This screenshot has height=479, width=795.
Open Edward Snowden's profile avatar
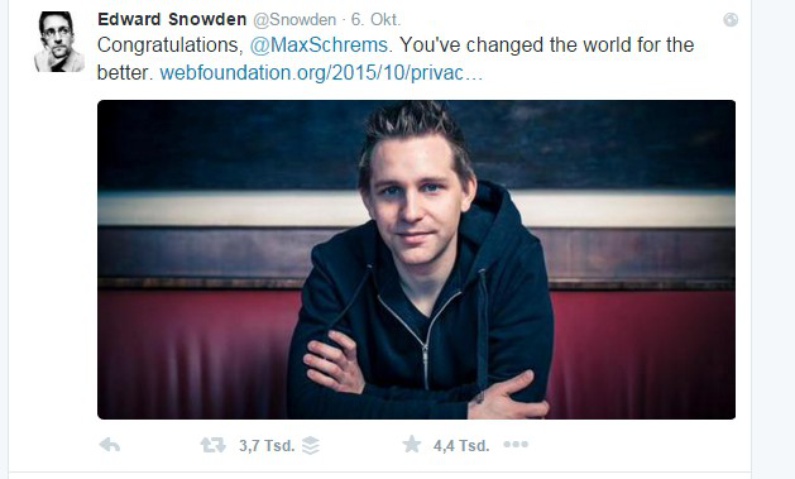[59, 41]
